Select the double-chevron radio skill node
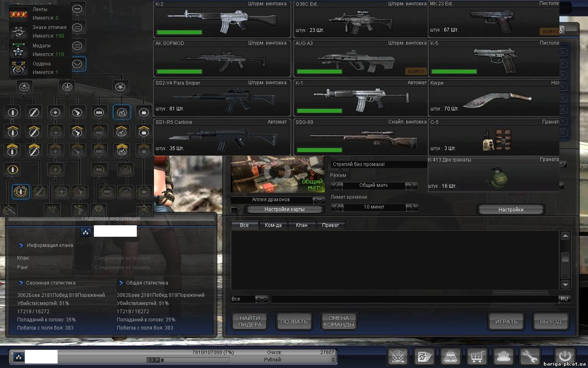The width and height of the screenshot is (588, 368). point(122,150)
